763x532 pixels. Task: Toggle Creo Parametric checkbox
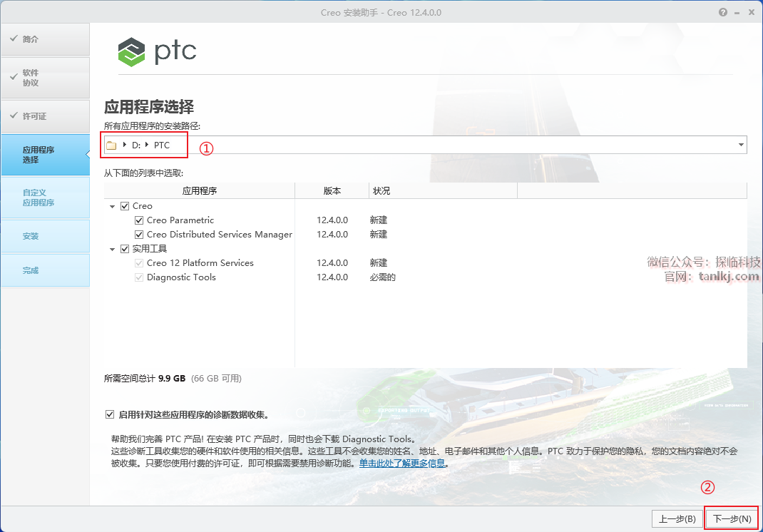[139, 220]
